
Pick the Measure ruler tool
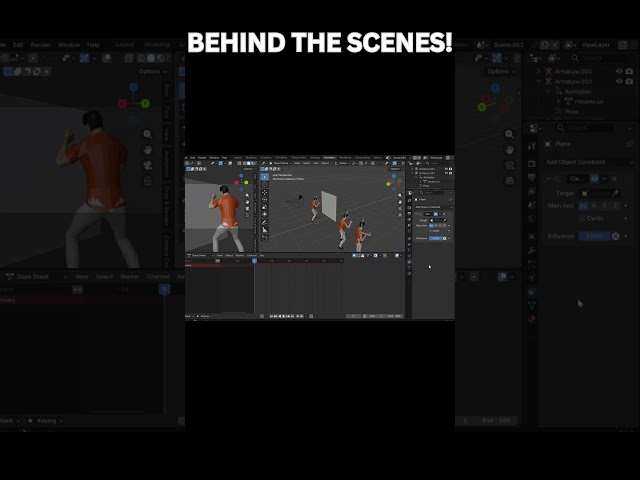[x=264, y=230]
